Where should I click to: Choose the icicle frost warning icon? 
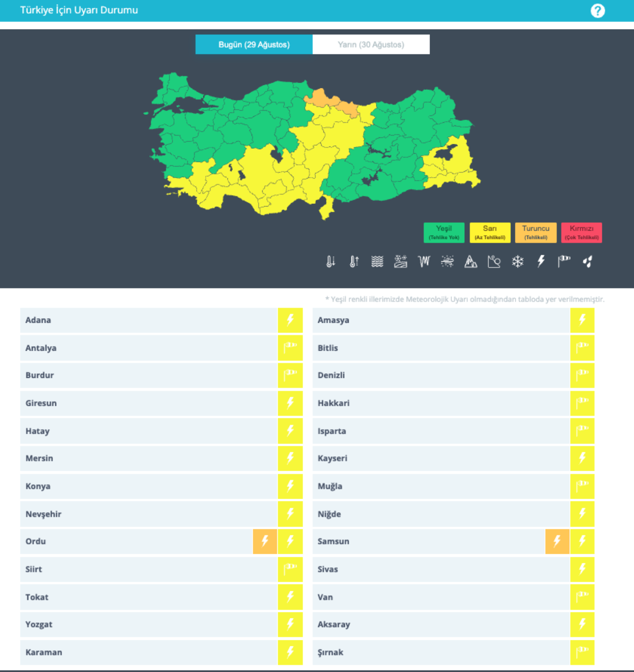tap(424, 262)
